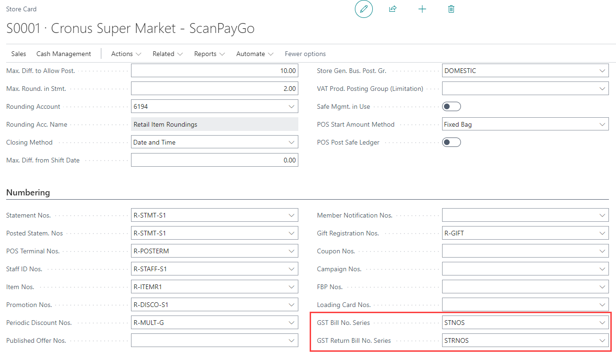This screenshot has height=364, width=616.
Task: Click the Store Card page title
Action: (21, 9)
